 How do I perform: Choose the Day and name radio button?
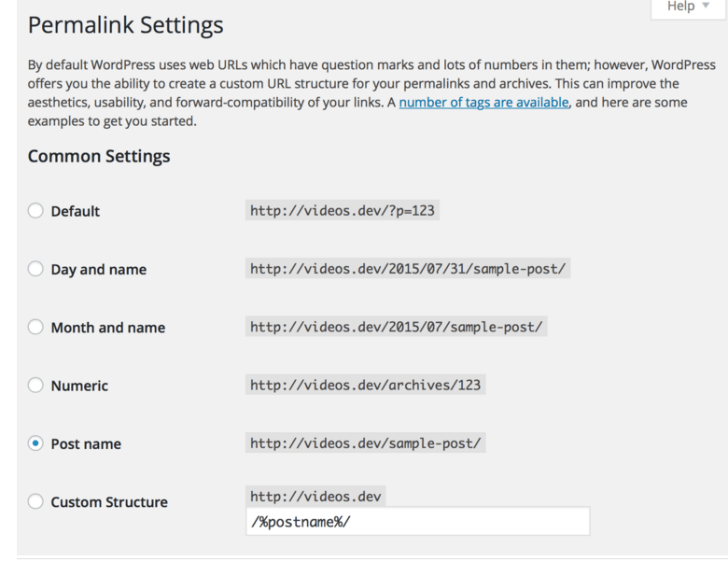[x=35, y=269]
